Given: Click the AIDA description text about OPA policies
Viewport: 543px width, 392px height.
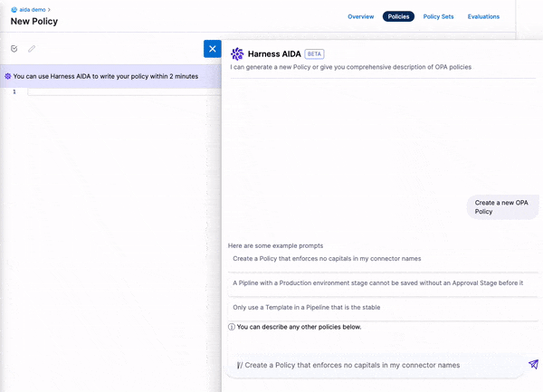Looking at the screenshot, I should click(x=350, y=67).
